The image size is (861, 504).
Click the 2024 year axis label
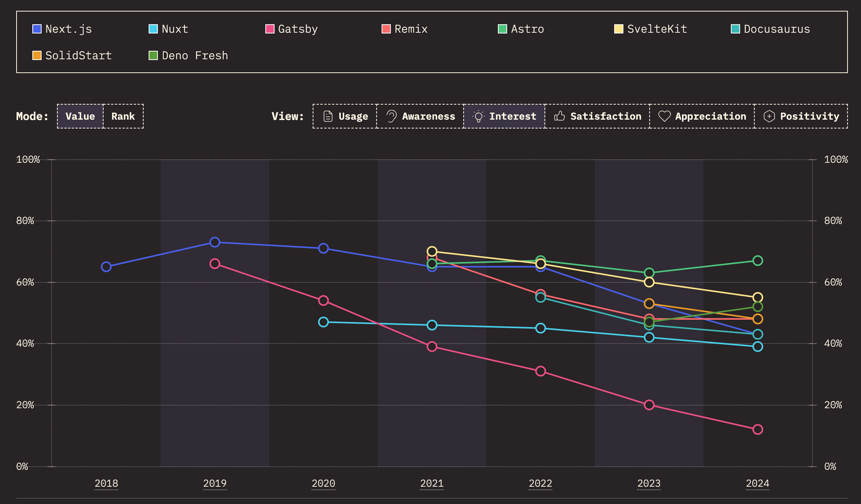[x=757, y=483]
